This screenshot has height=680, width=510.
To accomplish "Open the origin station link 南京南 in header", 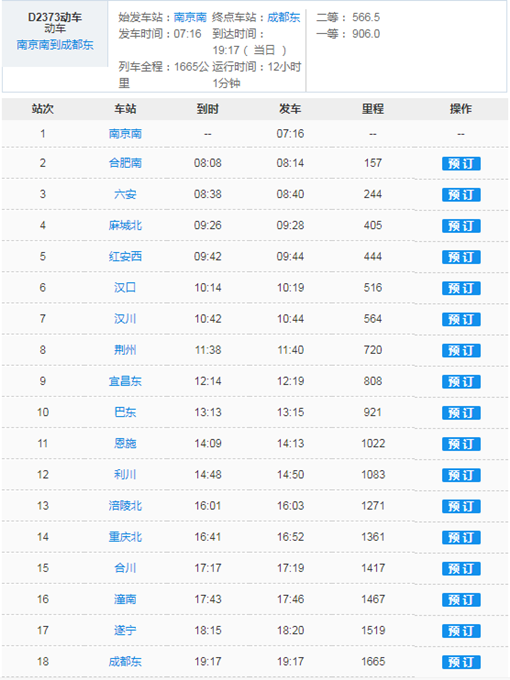I will [x=190, y=17].
